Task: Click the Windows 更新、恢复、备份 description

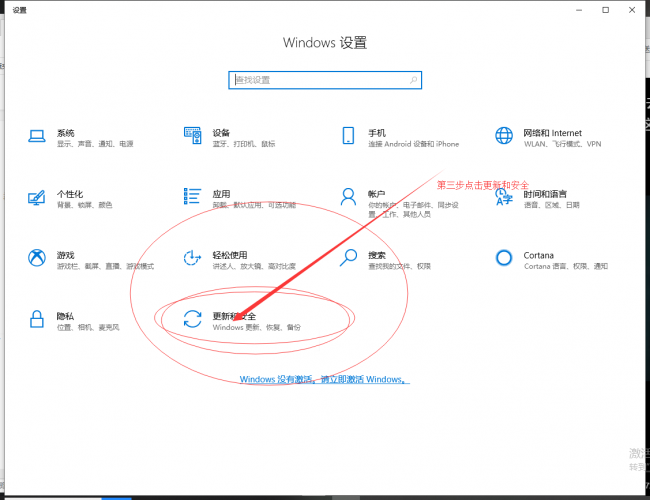Action: coord(257,328)
